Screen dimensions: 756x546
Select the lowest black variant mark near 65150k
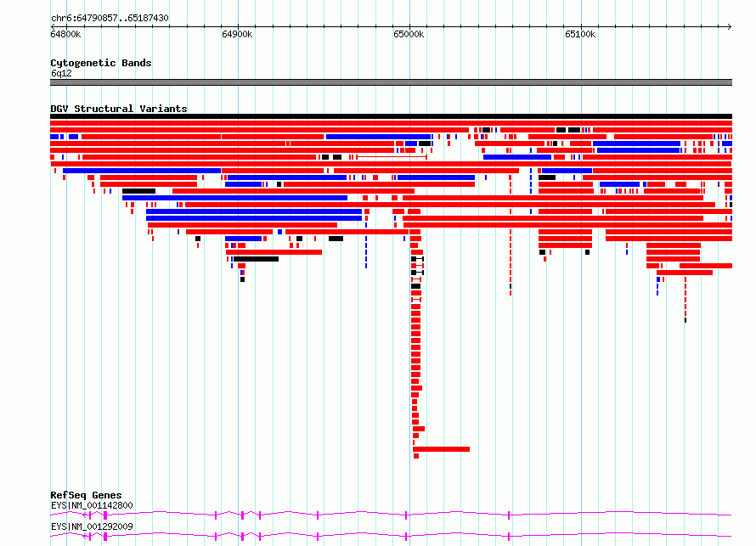coord(685,320)
